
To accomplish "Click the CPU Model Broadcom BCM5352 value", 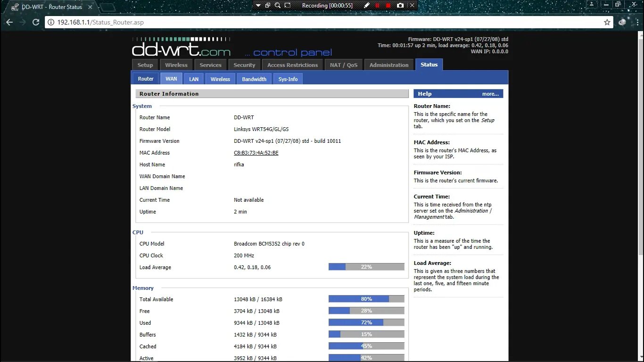I will click(269, 244).
